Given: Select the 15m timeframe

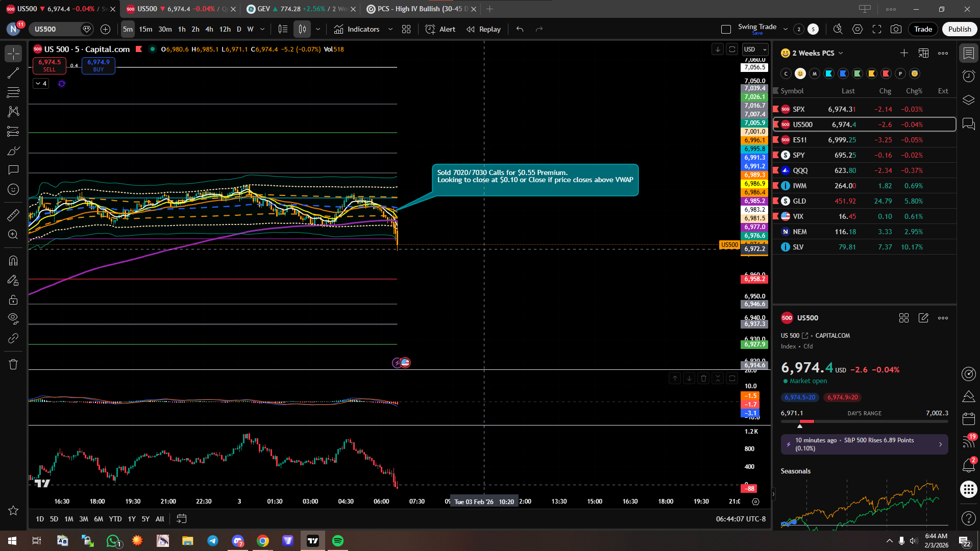Looking at the screenshot, I should [x=145, y=29].
